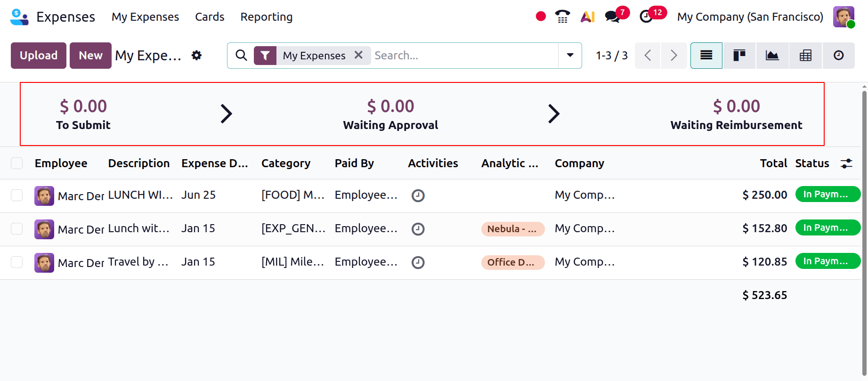
Task: Click [MIL] Mile… category cell
Action: [292, 262]
